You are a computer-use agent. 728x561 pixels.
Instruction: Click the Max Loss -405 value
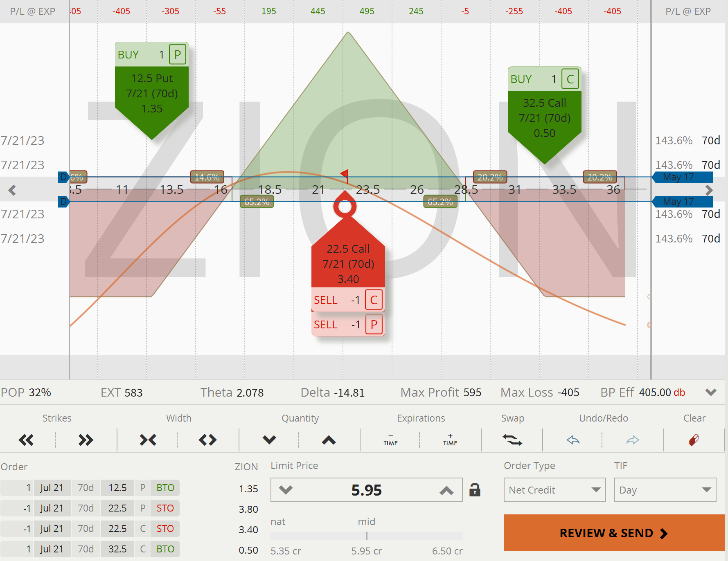tap(568, 393)
